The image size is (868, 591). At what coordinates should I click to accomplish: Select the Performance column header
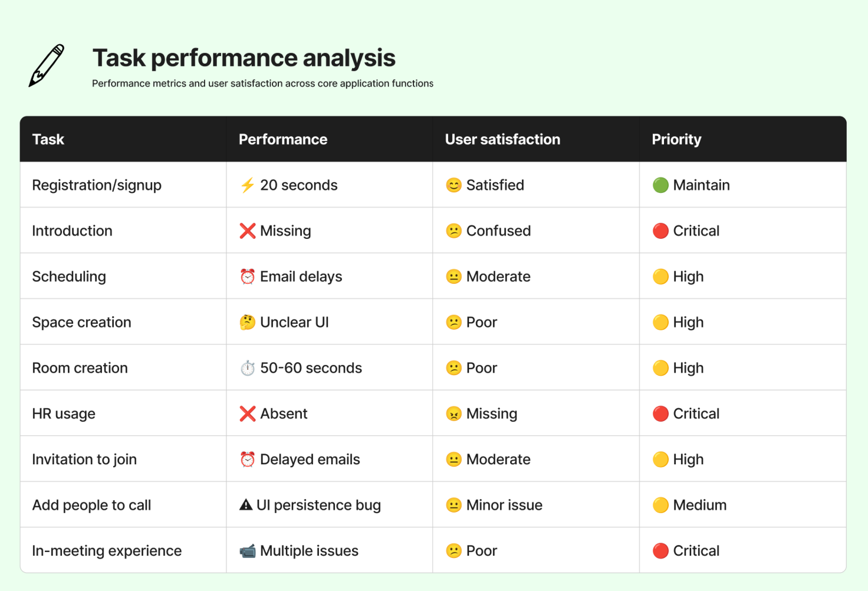tap(283, 139)
